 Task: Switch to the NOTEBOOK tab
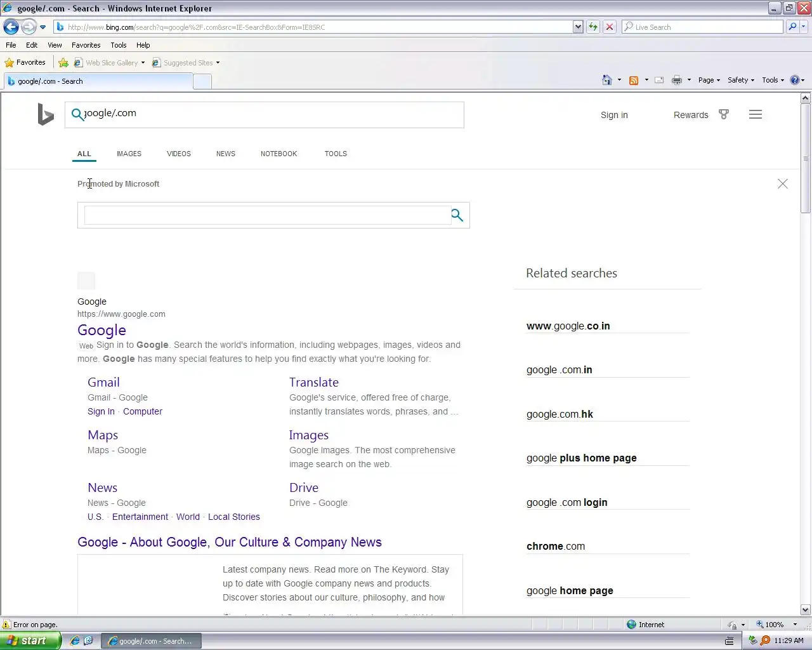point(278,154)
